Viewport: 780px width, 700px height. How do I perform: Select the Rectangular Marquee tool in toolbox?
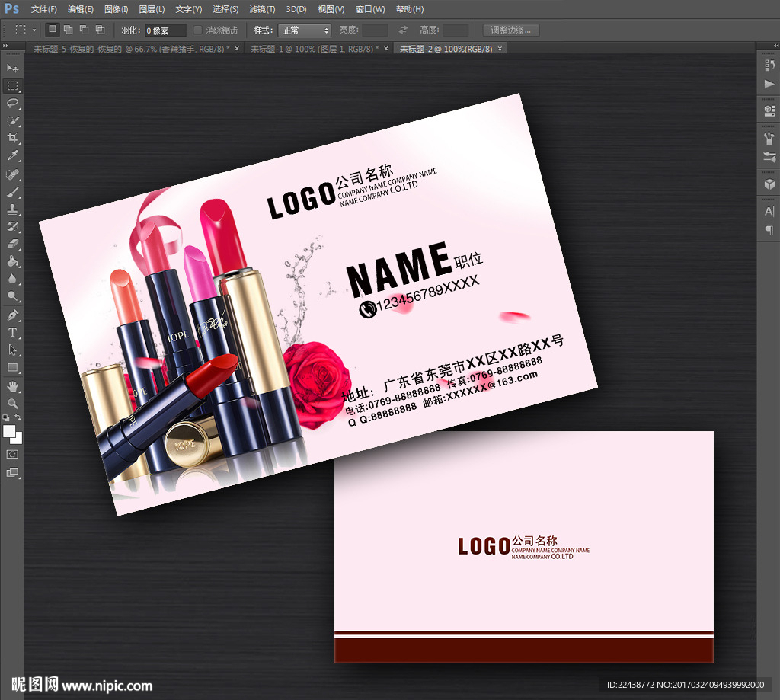12,85
